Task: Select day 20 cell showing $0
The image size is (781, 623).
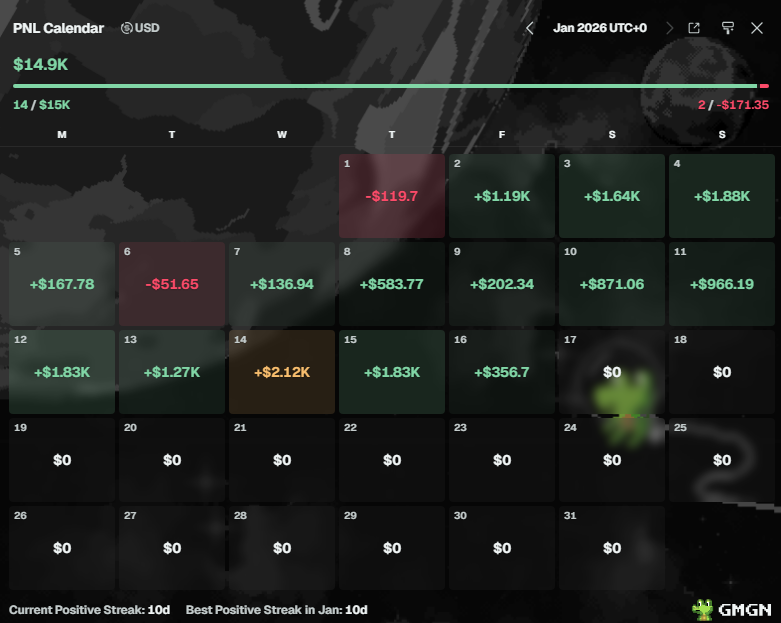Action: (x=172, y=460)
